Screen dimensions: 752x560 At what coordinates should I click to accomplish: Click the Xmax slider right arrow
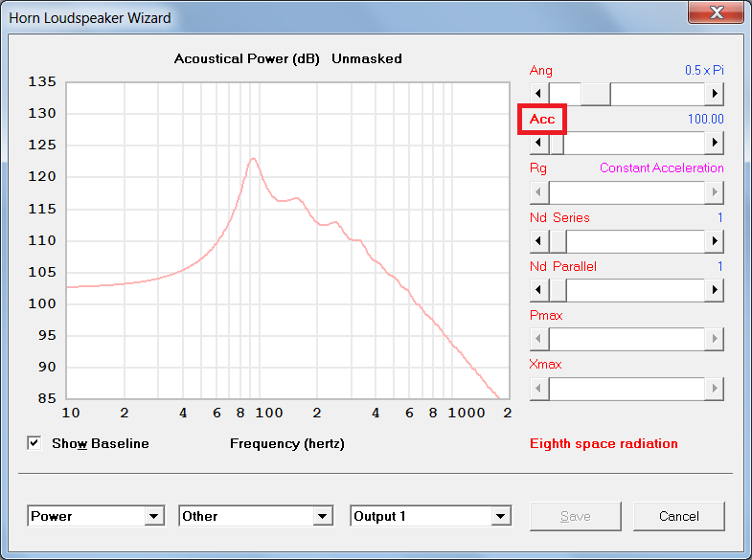tap(714, 388)
